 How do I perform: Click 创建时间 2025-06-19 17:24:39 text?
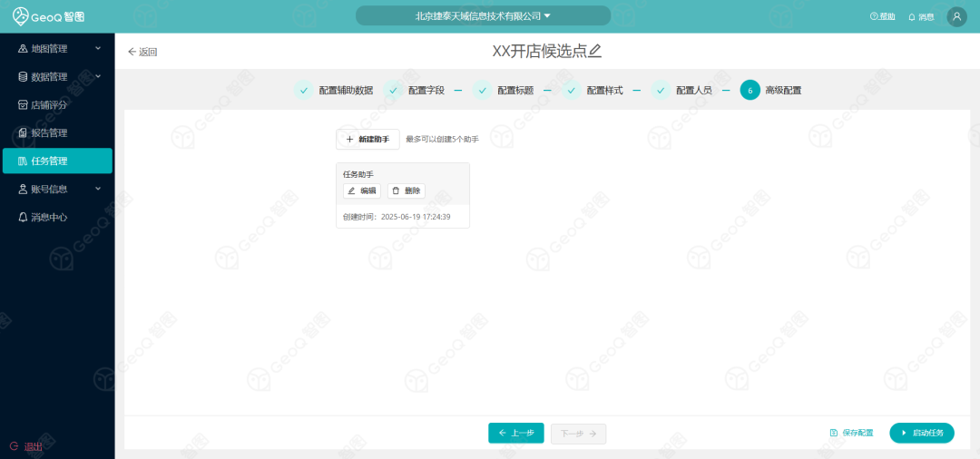tap(397, 218)
